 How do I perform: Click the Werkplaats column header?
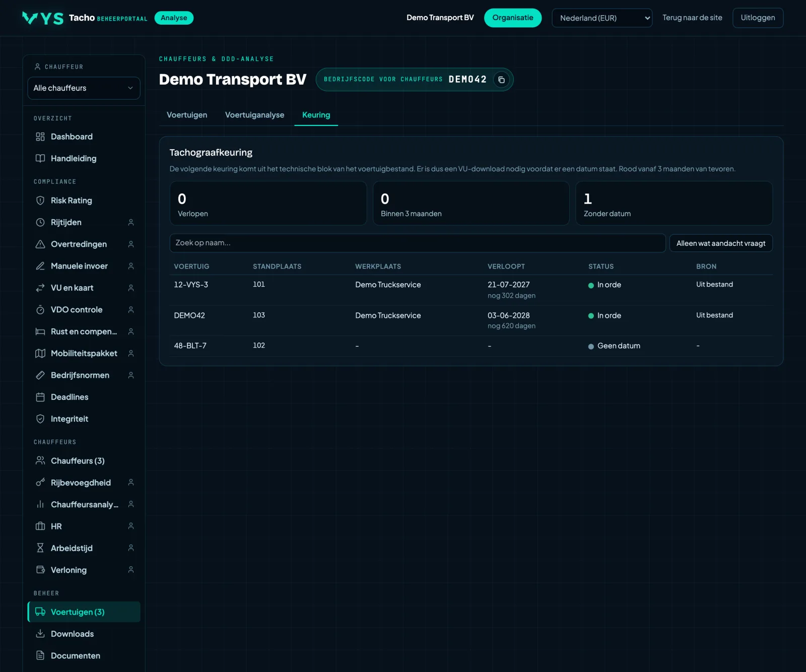pos(378,266)
